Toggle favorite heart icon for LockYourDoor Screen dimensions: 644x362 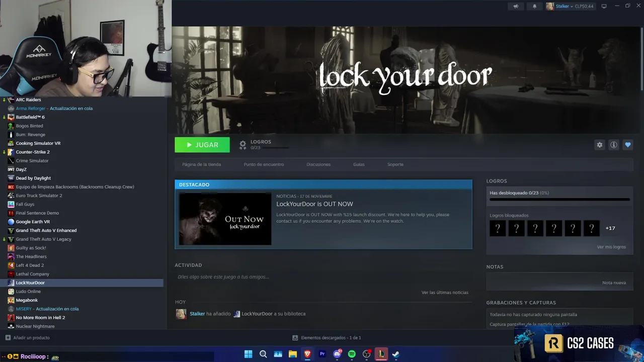(628, 145)
